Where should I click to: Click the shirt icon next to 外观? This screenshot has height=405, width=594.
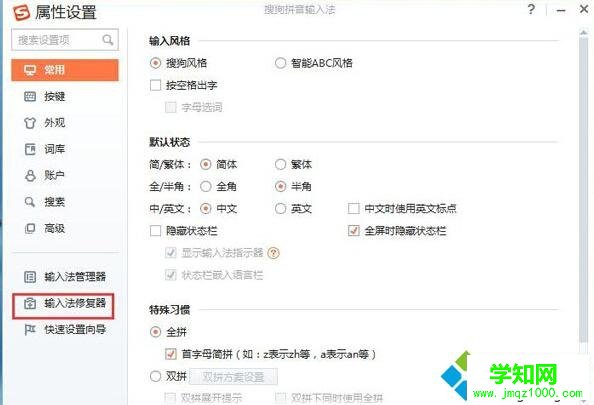pyautogui.click(x=30, y=123)
